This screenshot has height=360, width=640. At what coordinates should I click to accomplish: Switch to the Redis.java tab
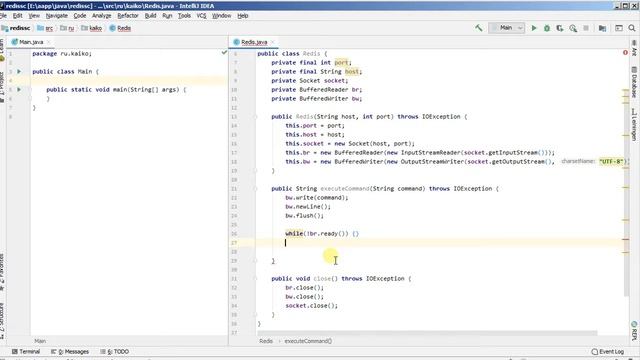click(253, 42)
